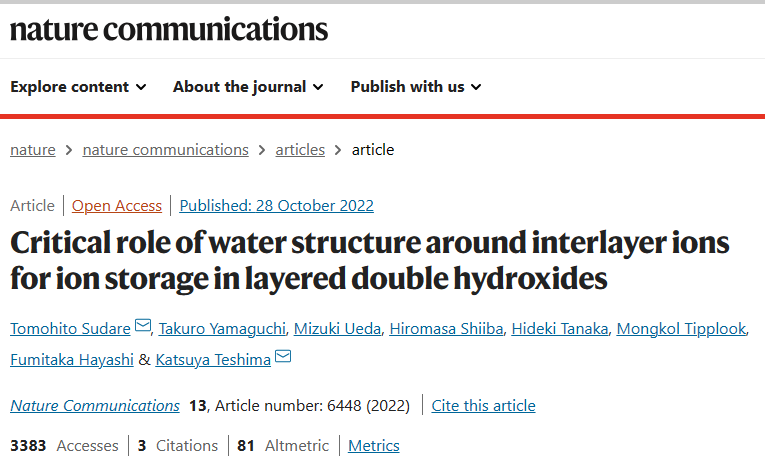
Task: Open the Publish with us dropdown
Action: pos(416,87)
